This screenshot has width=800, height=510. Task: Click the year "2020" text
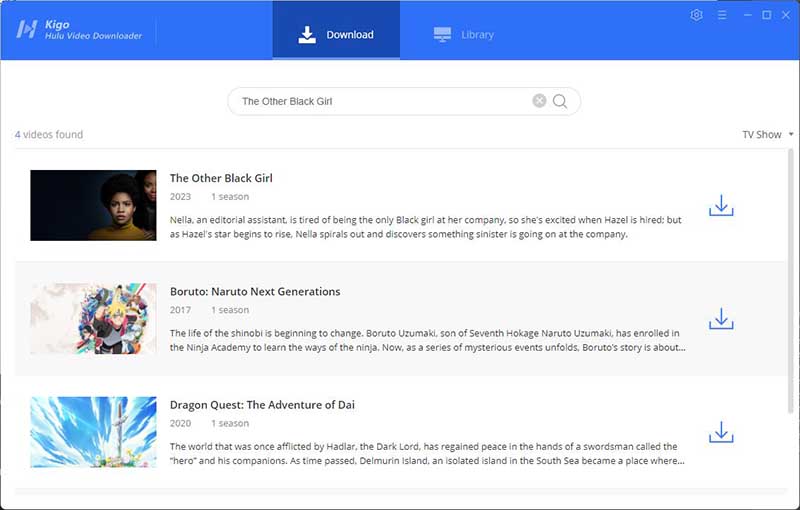click(180, 423)
